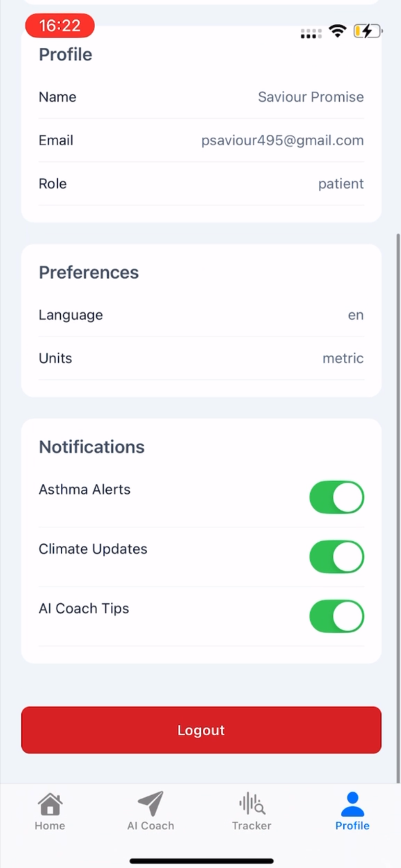Tap the psaviour495@gmail.com email value

[282, 141]
